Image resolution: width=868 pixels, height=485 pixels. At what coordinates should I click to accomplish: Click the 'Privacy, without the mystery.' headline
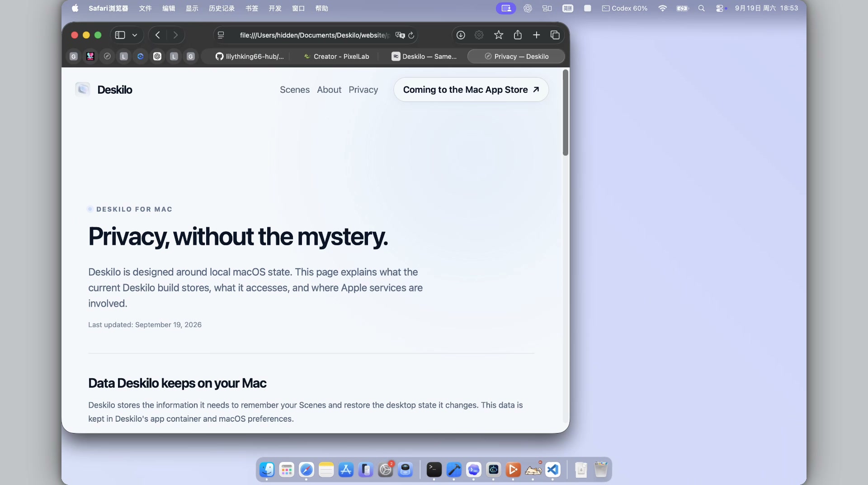[238, 237]
